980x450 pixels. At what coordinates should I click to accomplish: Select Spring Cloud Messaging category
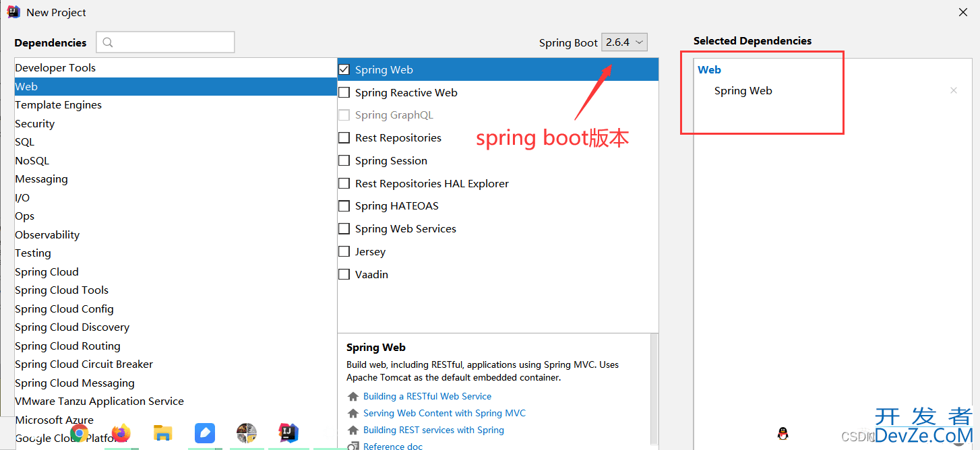click(x=175, y=383)
